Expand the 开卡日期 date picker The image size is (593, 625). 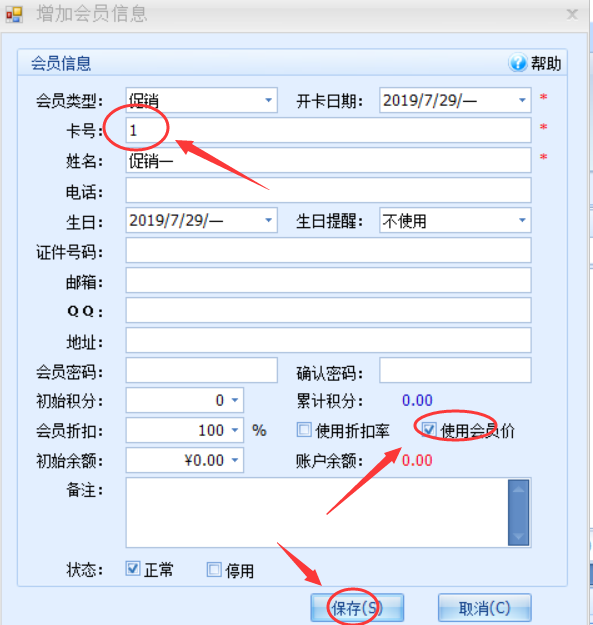pyautogui.click(x=522, y=100)
